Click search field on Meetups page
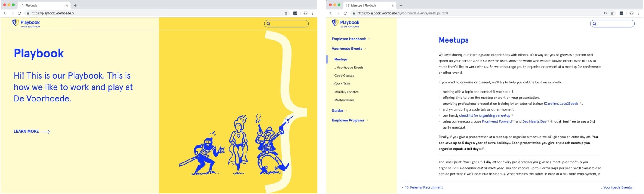The width and height of the screenshot is (644, 194). coord(612,24)
